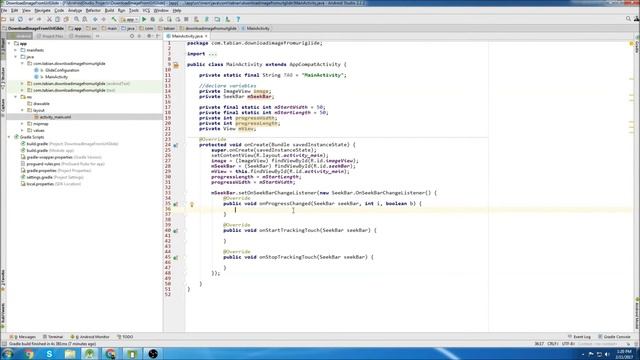Select local.properties file in tree

point(40,184)
